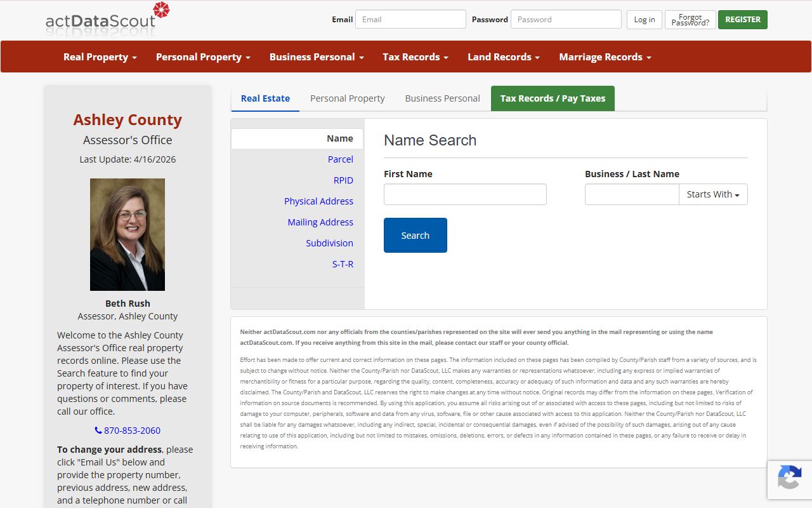Image resolution: width=812 pixels, height=508 pixels.
Task: Open the Marriage Records menu
Action: click(605, 57)
